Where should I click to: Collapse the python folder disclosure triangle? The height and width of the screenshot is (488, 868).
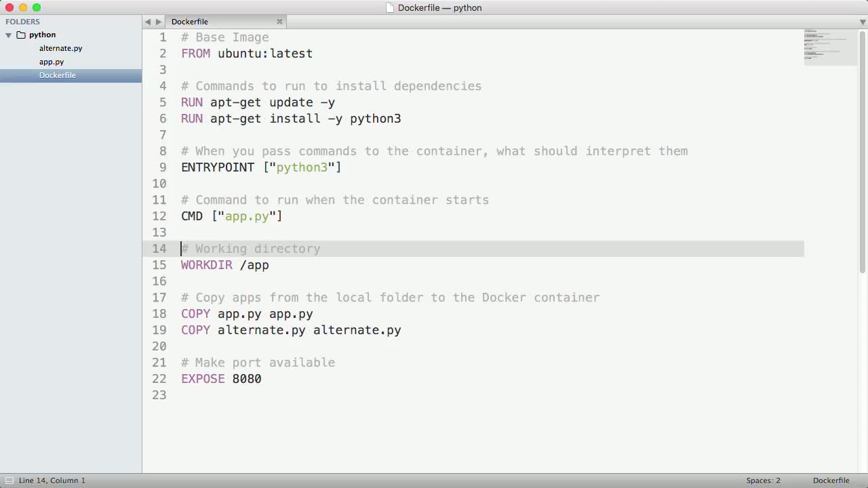point(9,35)
